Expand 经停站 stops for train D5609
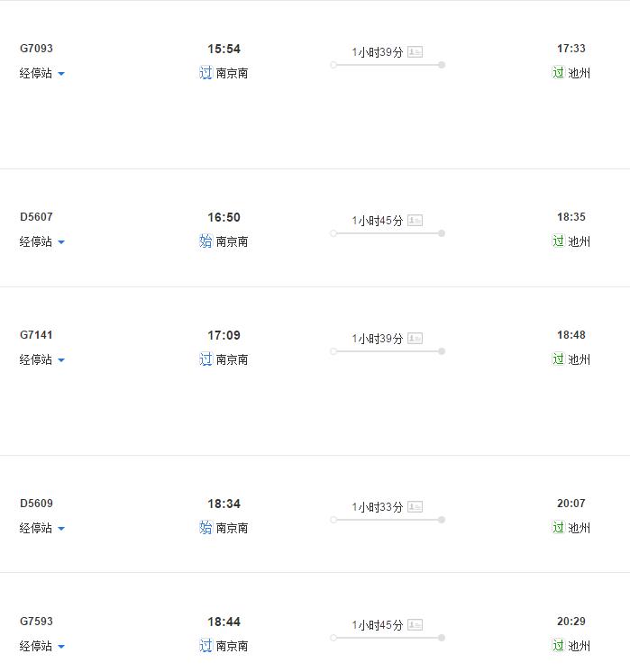The image size is (630, 672). click(x=41, y=528)
